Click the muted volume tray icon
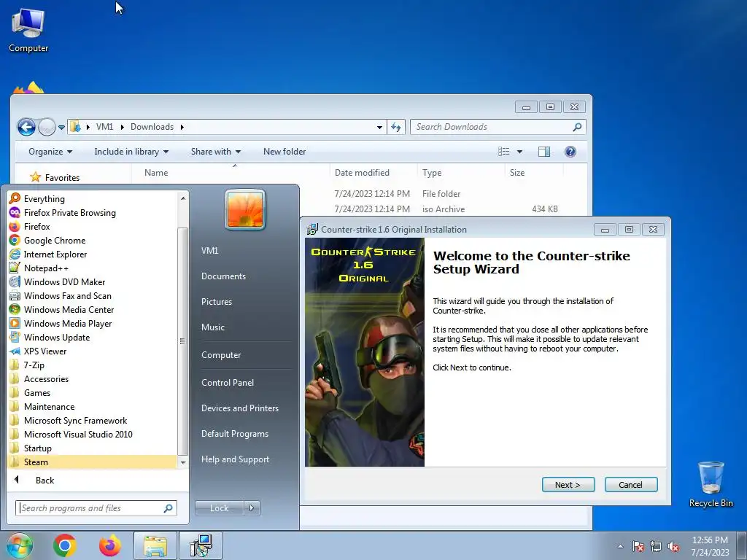The image size is (747, 560). (x=673, y=547)
